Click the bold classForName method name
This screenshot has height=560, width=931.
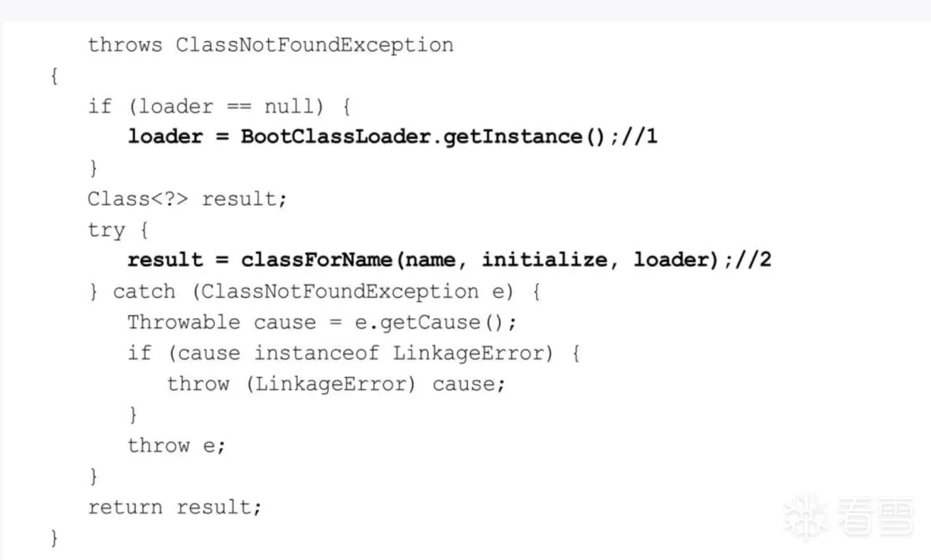tap(317, 260)
